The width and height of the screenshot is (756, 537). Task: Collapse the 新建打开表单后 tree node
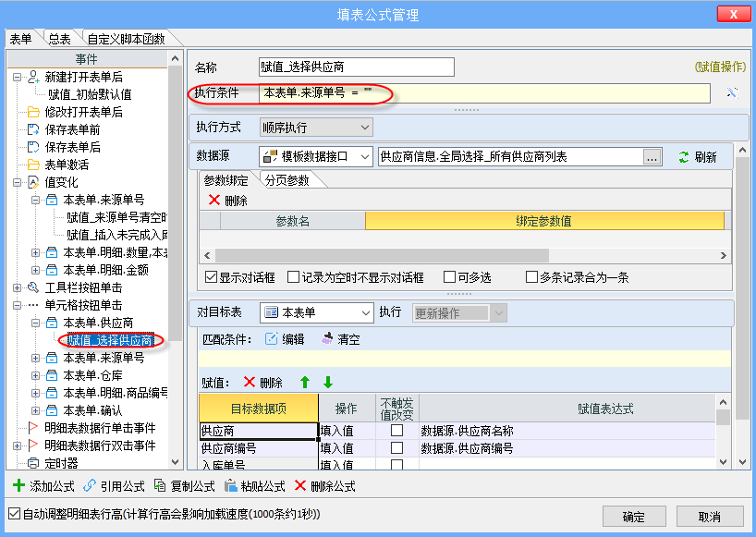(17, 77)
